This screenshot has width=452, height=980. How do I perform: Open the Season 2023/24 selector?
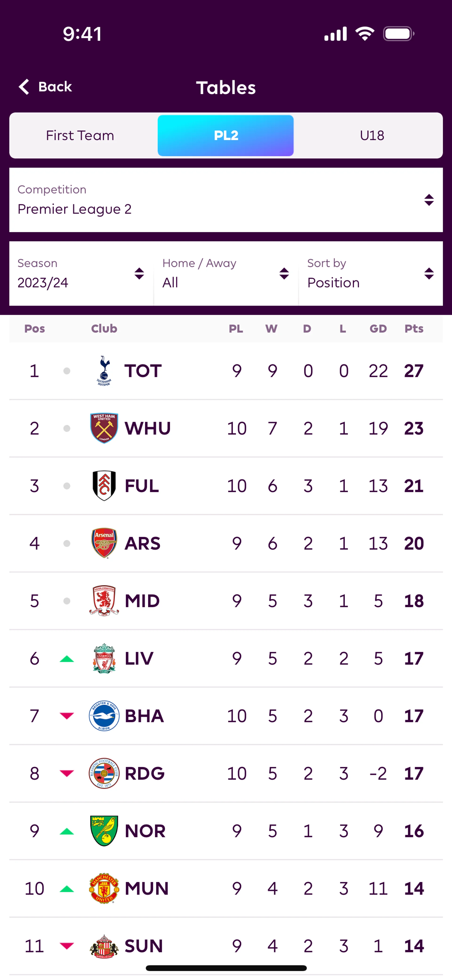point(81,273)
